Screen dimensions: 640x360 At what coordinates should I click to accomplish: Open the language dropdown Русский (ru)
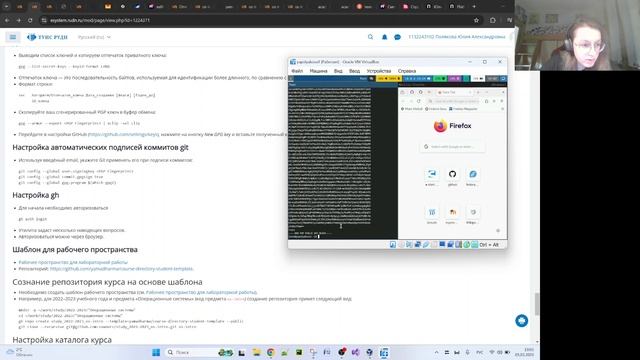(94, 37)
